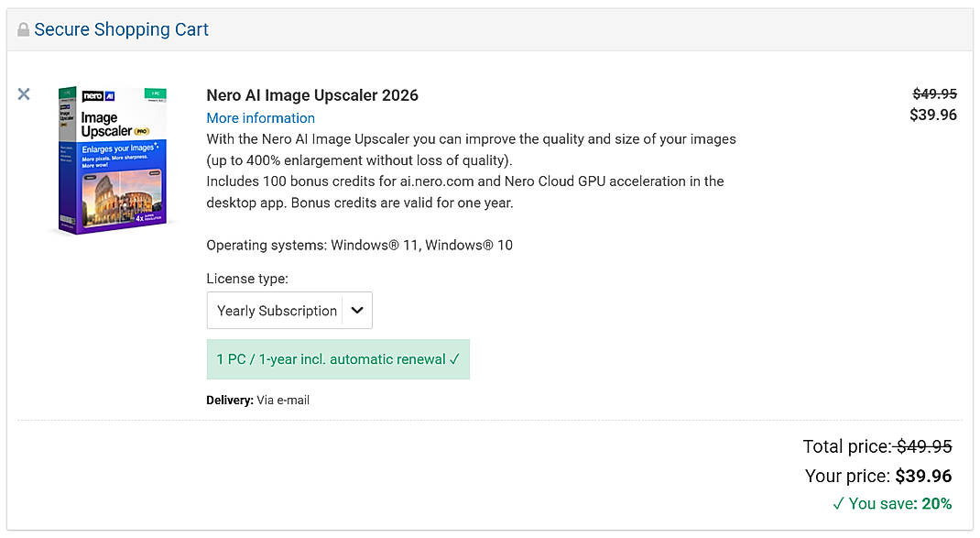
Task: Click the Yearly Subscription dropdown arrow
Action: click(357, 311)
